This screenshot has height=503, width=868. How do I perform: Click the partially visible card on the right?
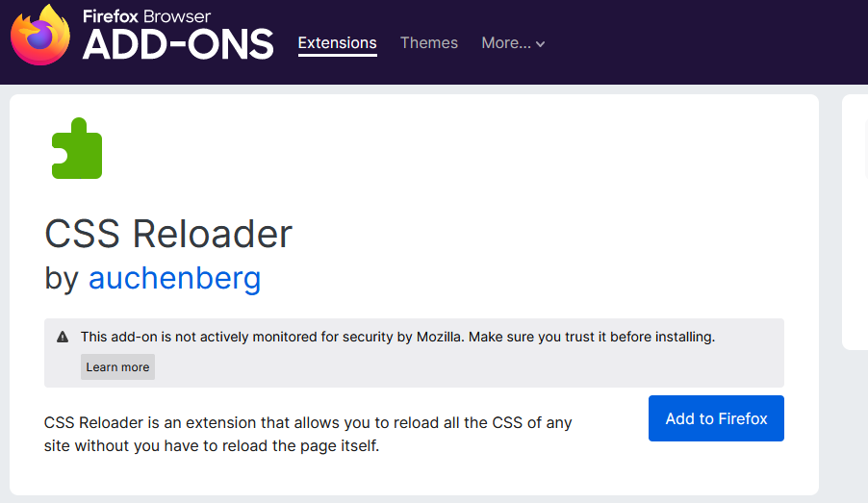tap(855, 222)
